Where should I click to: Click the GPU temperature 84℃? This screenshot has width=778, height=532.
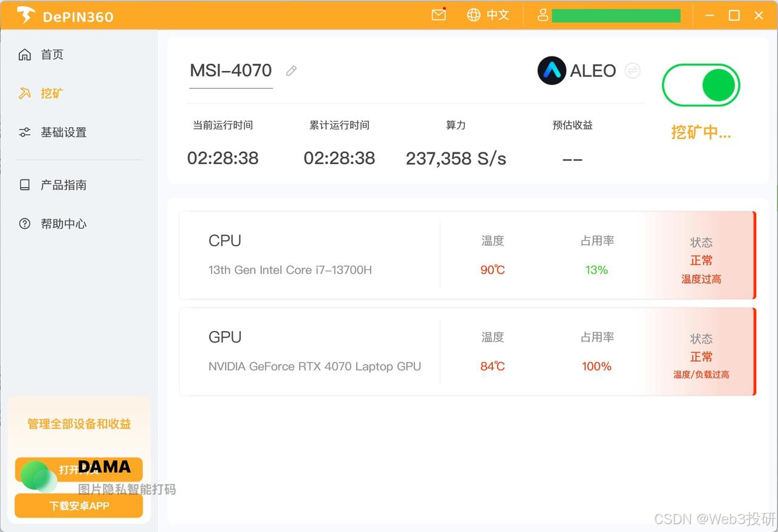[493, 366]
